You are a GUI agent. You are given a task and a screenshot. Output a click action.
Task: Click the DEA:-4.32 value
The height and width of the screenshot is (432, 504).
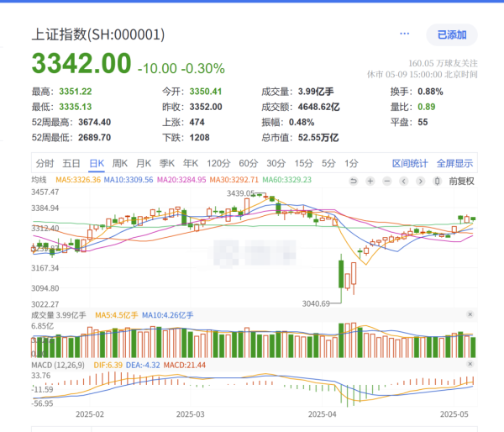(143, 365)
